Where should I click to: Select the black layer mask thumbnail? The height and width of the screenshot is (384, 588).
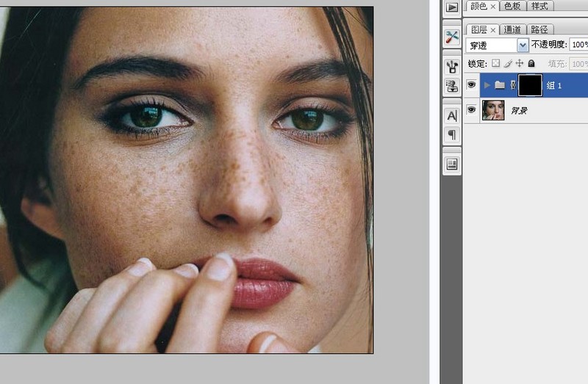[x=530, y=85]
